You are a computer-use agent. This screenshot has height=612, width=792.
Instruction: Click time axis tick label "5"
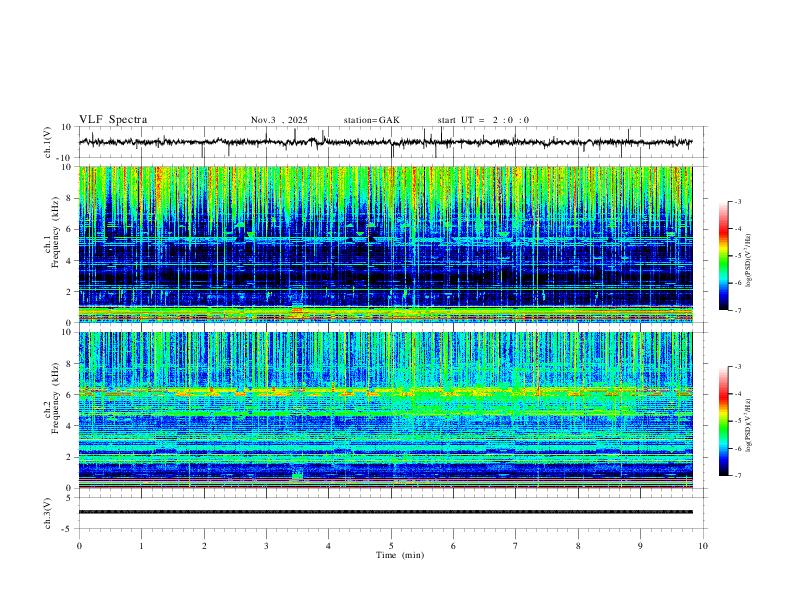pyautogui.click(x=391, y=546)
